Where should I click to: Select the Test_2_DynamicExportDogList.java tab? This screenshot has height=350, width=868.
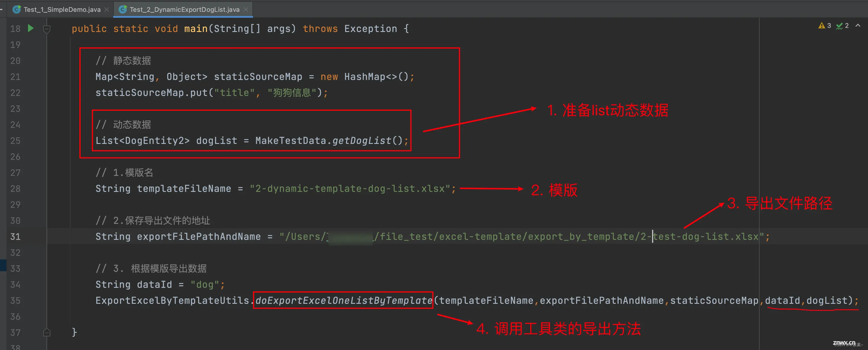coord(184,9)
